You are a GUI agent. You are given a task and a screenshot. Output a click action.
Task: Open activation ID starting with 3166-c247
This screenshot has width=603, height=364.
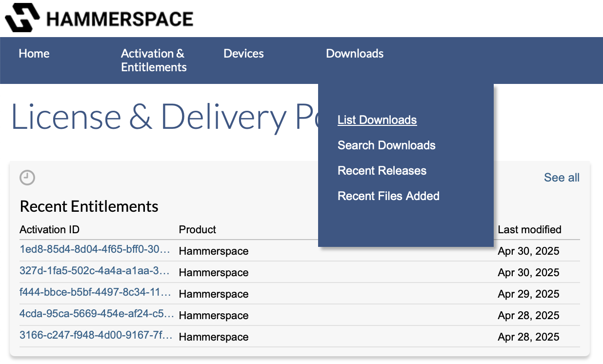[96, 335]
